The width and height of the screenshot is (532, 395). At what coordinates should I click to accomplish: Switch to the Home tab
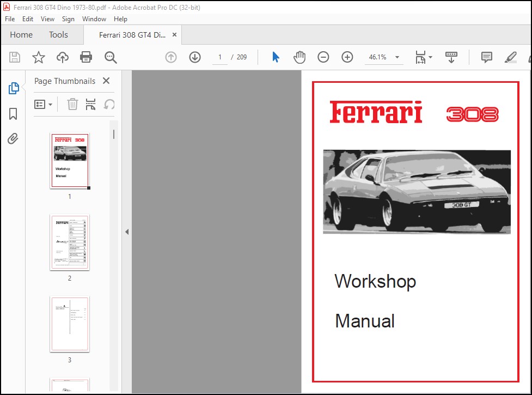(x=21, y=35)
